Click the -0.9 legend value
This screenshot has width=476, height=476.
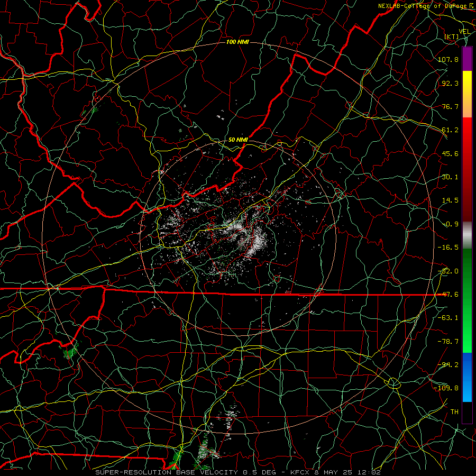pos(450,224)
